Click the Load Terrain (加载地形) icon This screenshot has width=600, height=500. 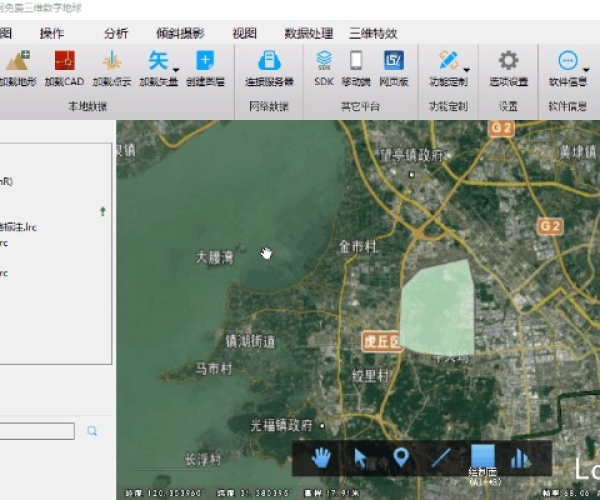17,61
